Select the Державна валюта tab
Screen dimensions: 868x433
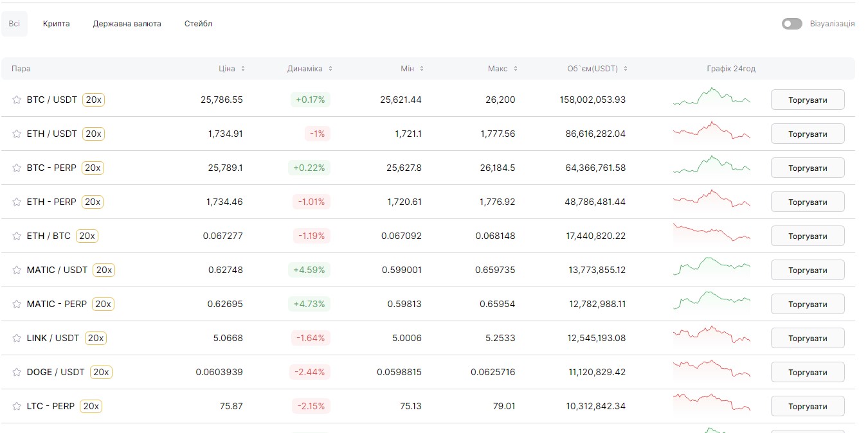pos(127,23)
